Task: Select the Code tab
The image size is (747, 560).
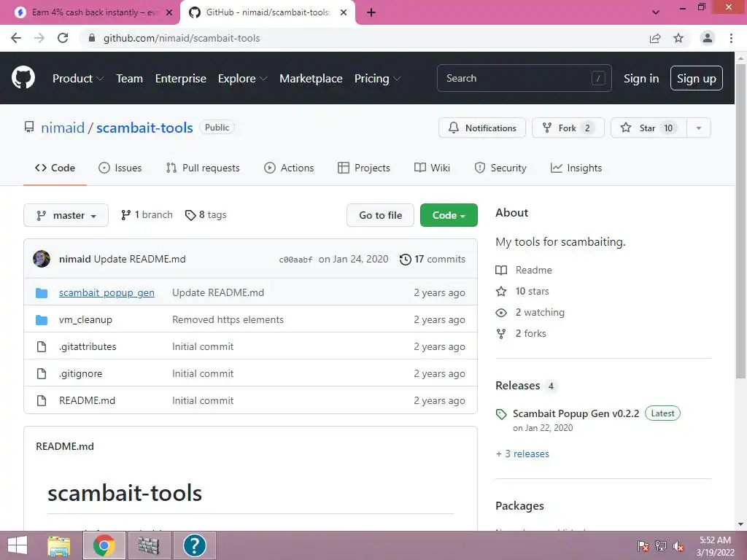Action: tap(55, 168)
